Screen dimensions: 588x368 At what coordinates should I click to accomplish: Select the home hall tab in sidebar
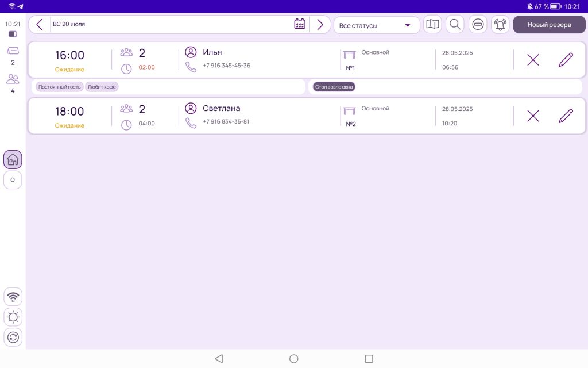13,160
